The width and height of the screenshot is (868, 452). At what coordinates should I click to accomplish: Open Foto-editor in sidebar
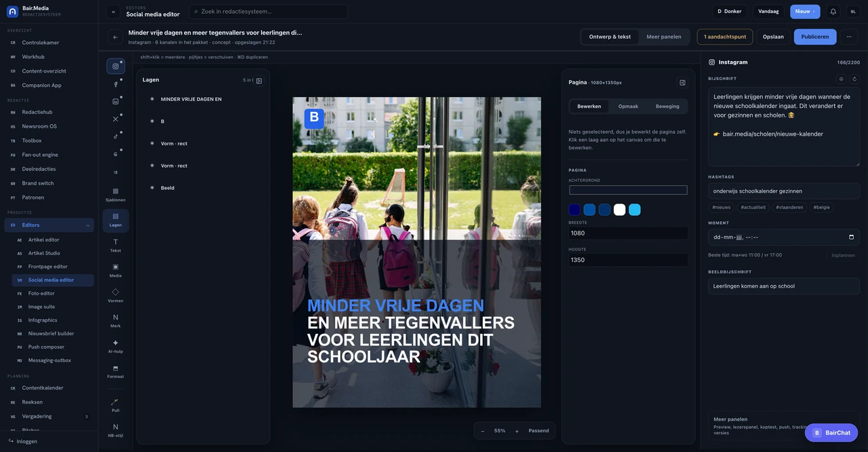53,293
